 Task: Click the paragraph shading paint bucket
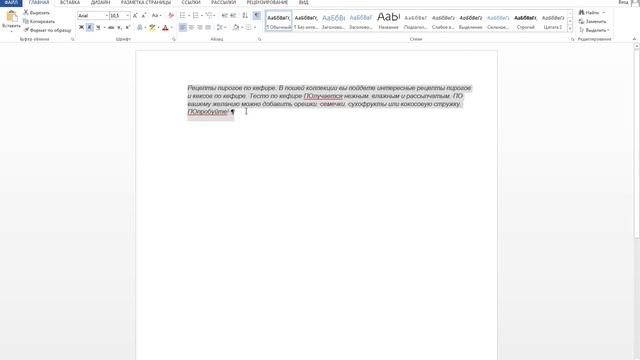236,27
